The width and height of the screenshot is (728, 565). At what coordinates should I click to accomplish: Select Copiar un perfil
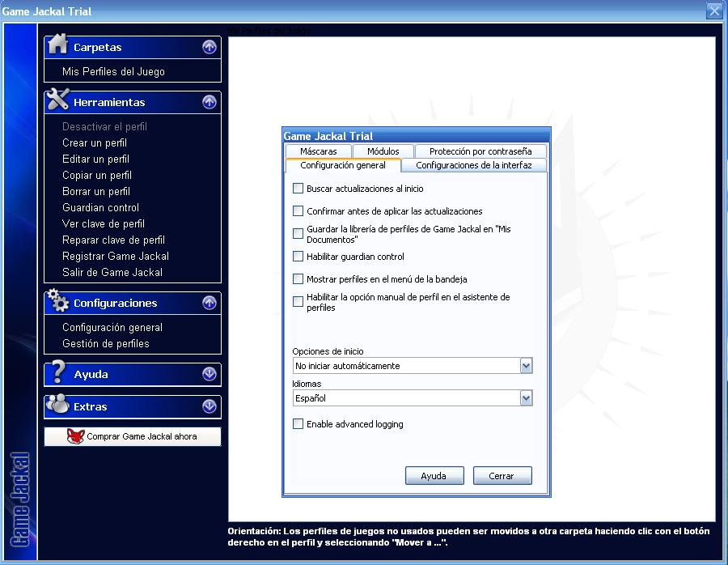click(x=97, y=176)
